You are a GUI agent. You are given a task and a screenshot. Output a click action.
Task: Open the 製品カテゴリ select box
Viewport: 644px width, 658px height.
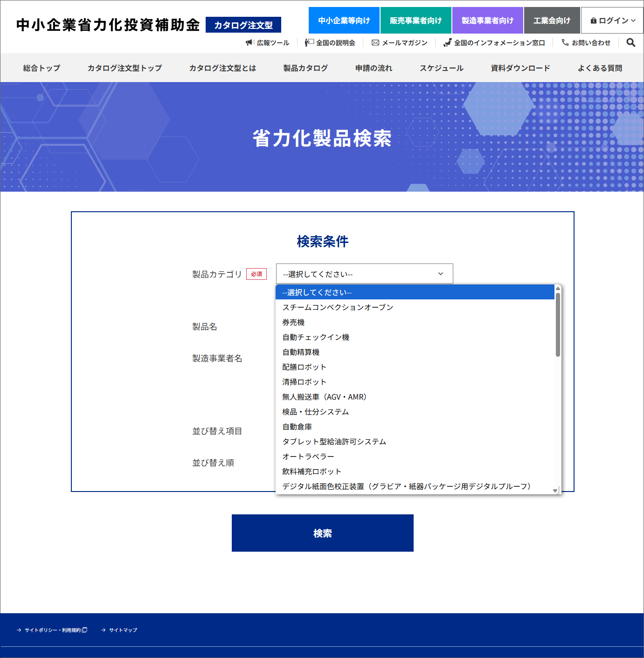coord(364,274)
